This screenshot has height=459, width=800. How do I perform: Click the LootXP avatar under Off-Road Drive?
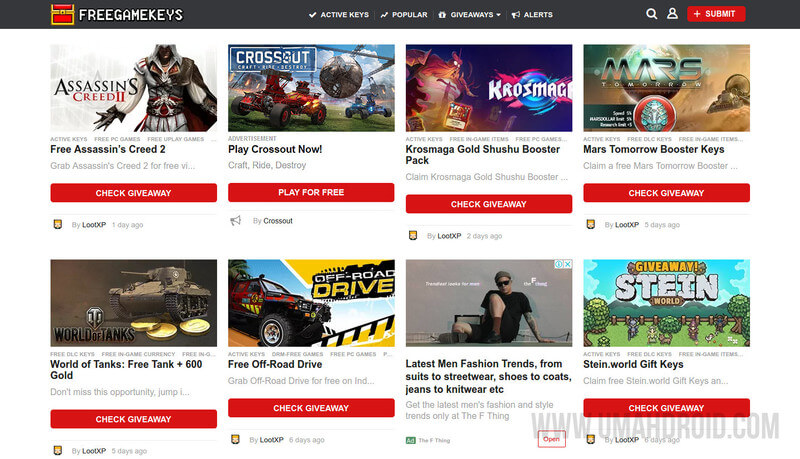pos(235,440)
